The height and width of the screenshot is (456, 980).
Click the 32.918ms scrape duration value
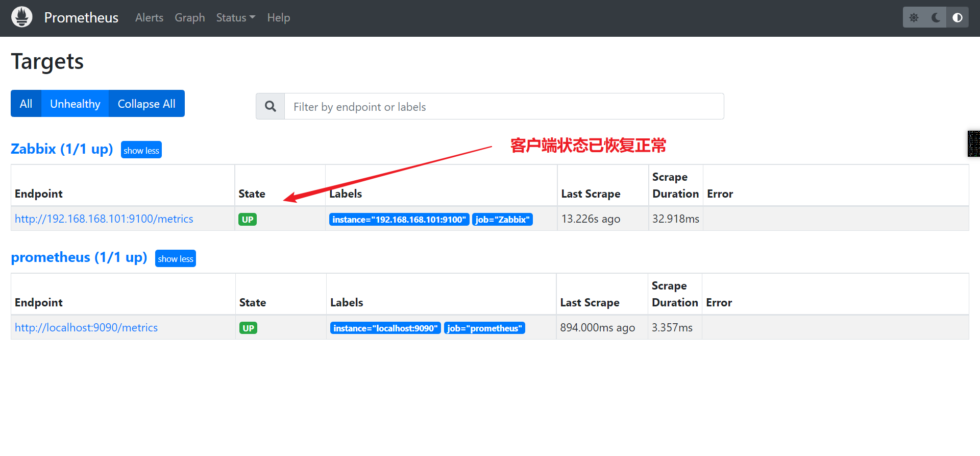[x=676, y=219]
